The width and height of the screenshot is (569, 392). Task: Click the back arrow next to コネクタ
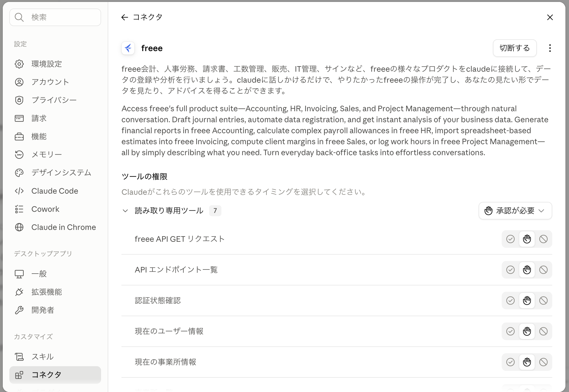(125, 17)
